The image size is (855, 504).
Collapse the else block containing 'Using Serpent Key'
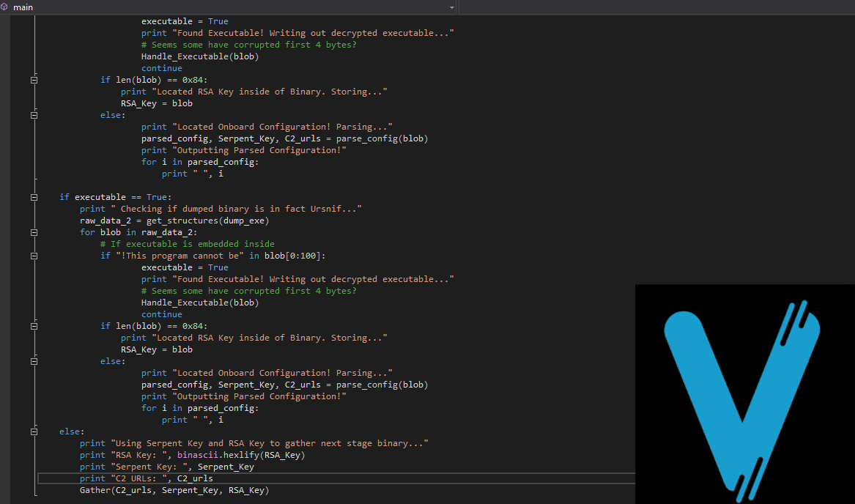[34, 431]
